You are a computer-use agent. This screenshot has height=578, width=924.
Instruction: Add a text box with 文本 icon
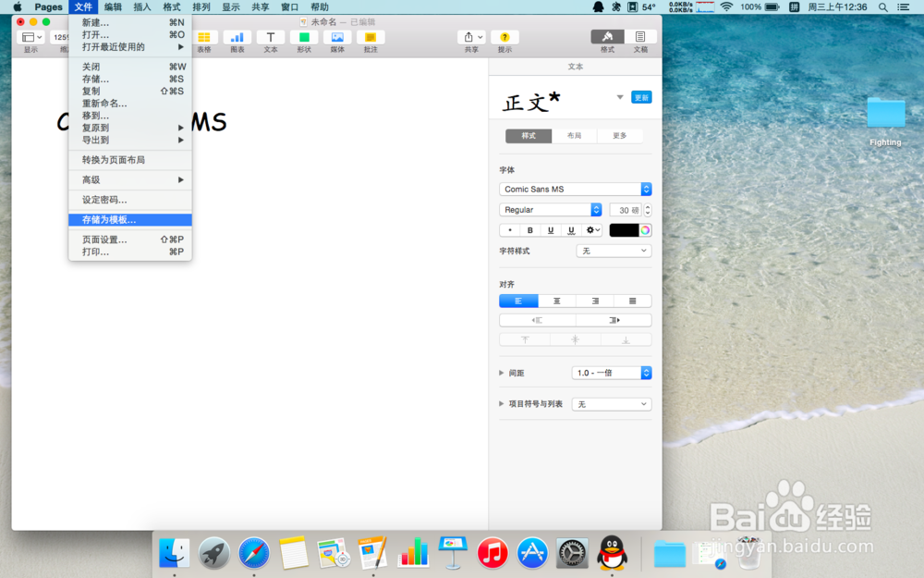(x=271, y=37)
